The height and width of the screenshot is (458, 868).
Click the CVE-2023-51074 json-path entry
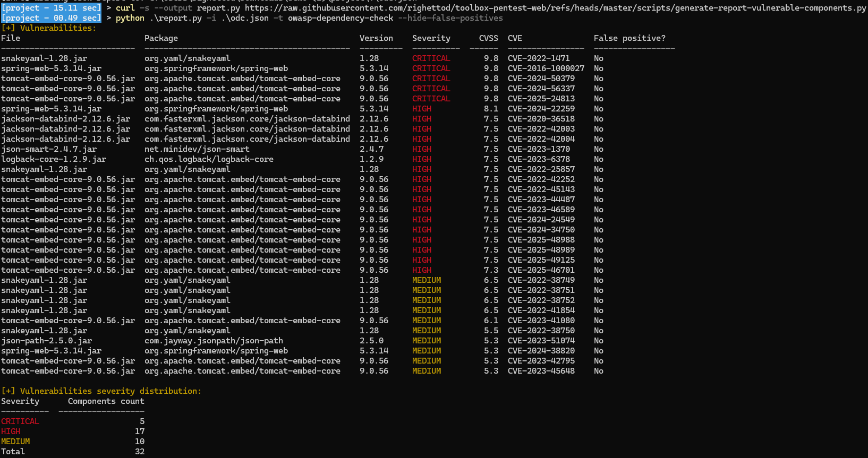pyautogui.click(x=541, y=341)
